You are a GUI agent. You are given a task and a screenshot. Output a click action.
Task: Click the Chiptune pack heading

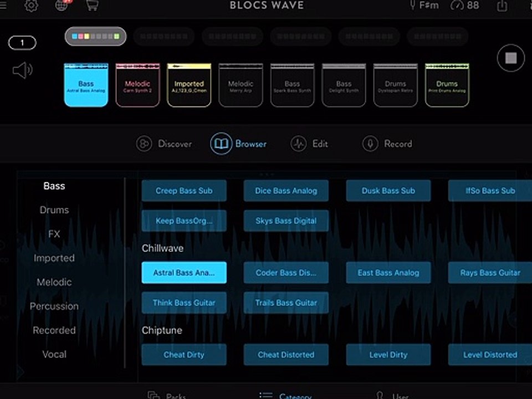click(162, 330)
